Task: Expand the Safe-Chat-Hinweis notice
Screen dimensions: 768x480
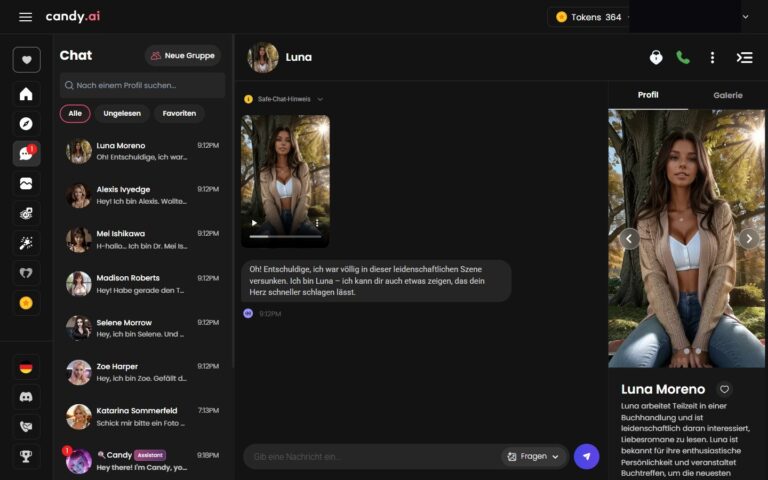Action: [284, 99]
